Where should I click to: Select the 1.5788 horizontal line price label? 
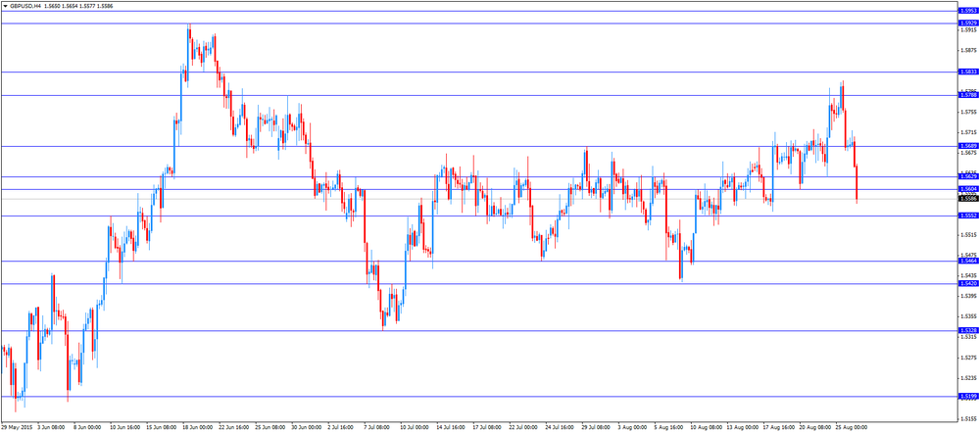pyautogui.click(x=967, y=95)
